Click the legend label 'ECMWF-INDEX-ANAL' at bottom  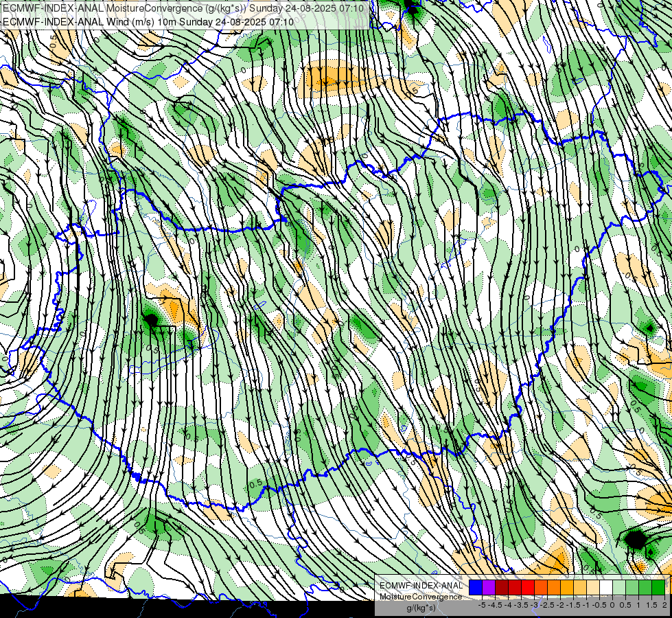click(x=421, y=586)
